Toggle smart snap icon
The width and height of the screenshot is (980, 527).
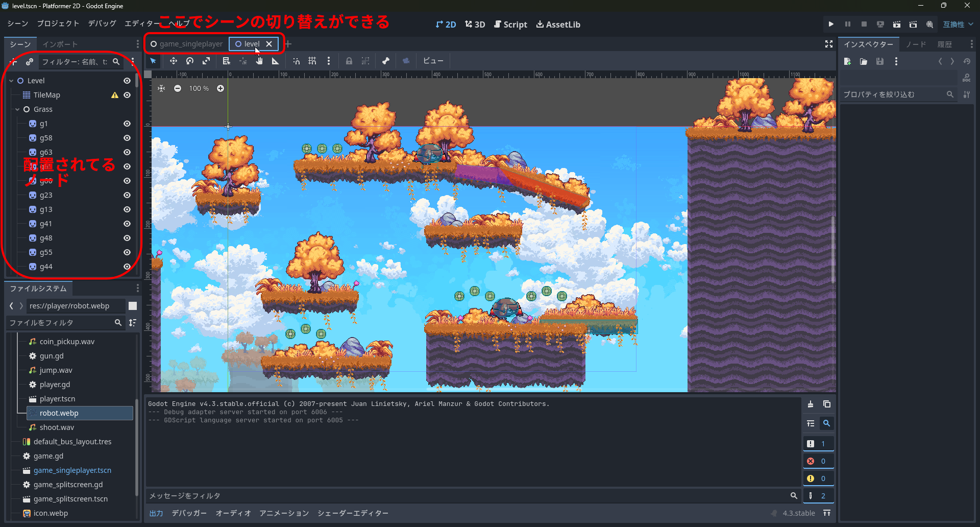tap(296, 61)
